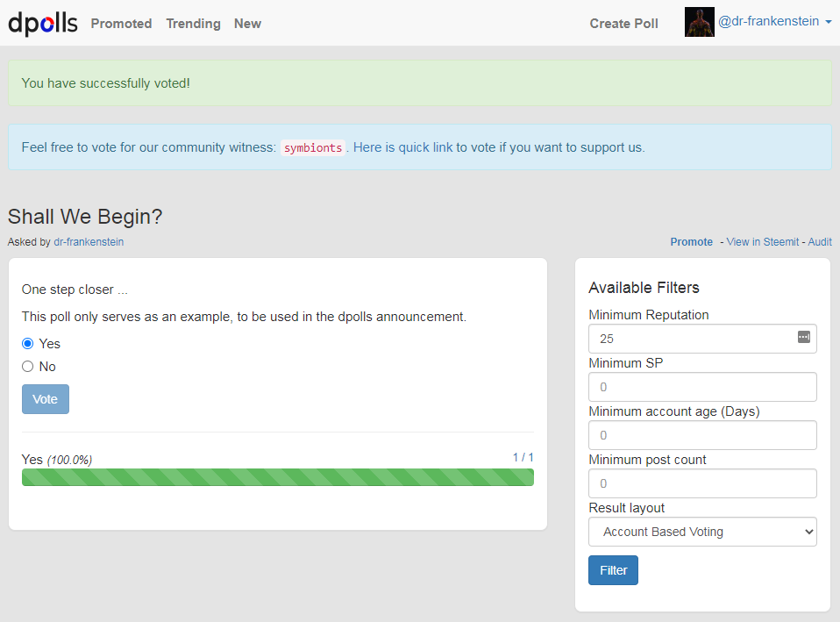
Task: Click password manager icon in Minimum Reputation field
Action: (803, 337)
